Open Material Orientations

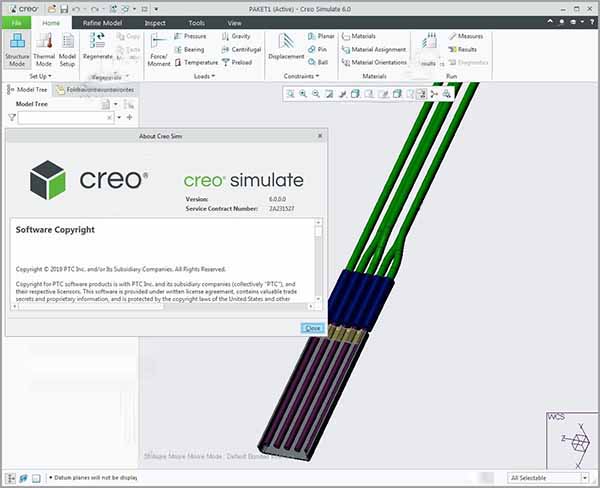point(374,62)
